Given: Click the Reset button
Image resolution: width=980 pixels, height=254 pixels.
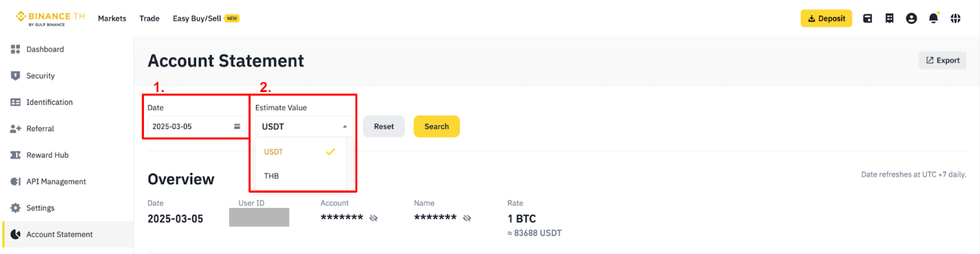Looking at the screenshot, I should click(x=384, y=126).
